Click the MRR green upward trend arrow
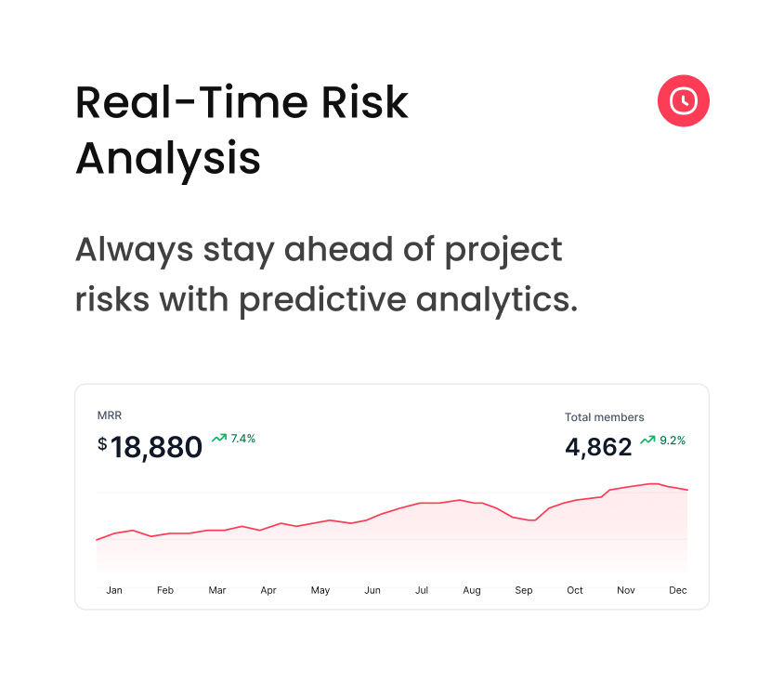784x684 pixels. click(219, 438)
